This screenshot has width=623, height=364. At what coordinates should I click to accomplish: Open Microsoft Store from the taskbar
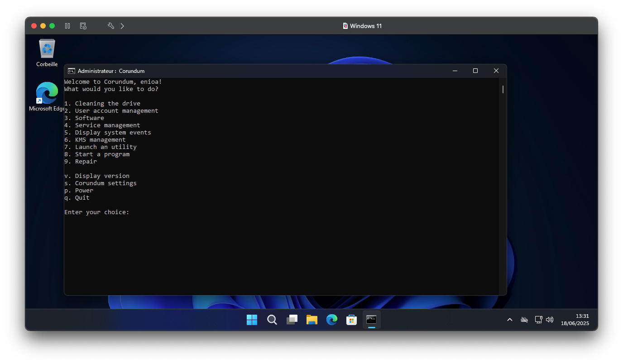(352, 320)
